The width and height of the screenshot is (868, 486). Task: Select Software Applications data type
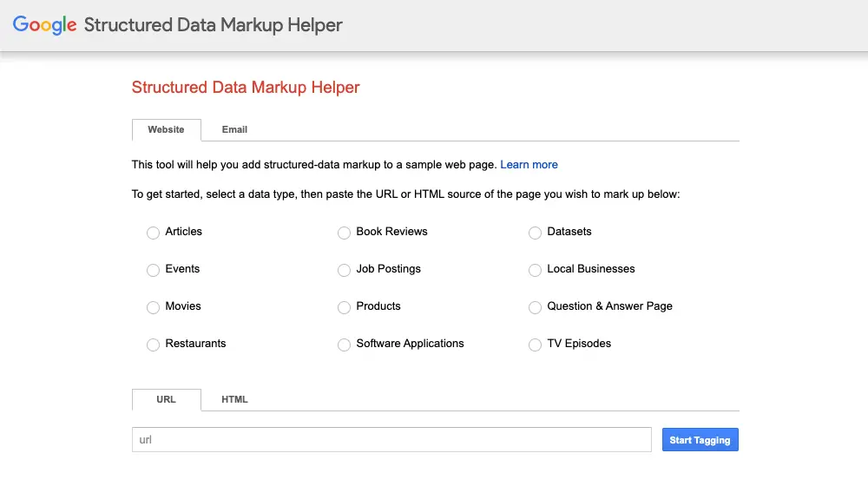pyautogui.click(x=345, y=345)
